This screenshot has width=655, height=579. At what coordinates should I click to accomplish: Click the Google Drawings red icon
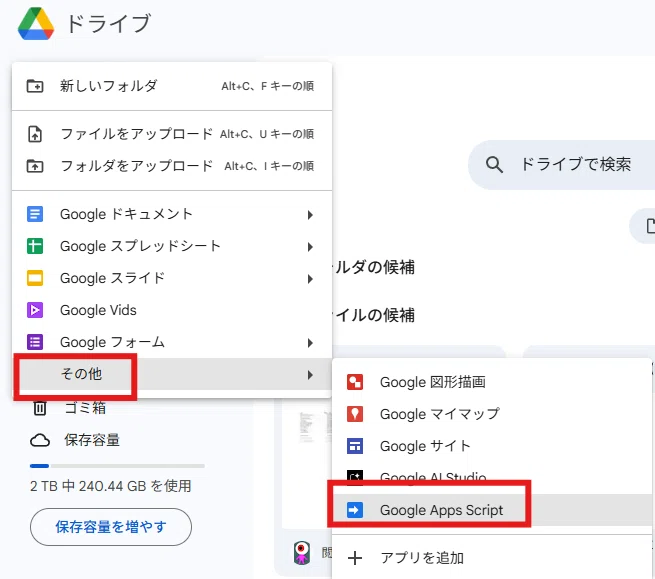355,382
